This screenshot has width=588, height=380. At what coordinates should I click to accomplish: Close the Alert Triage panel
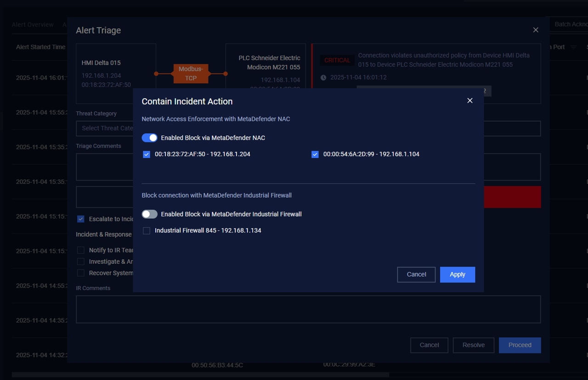535,30
